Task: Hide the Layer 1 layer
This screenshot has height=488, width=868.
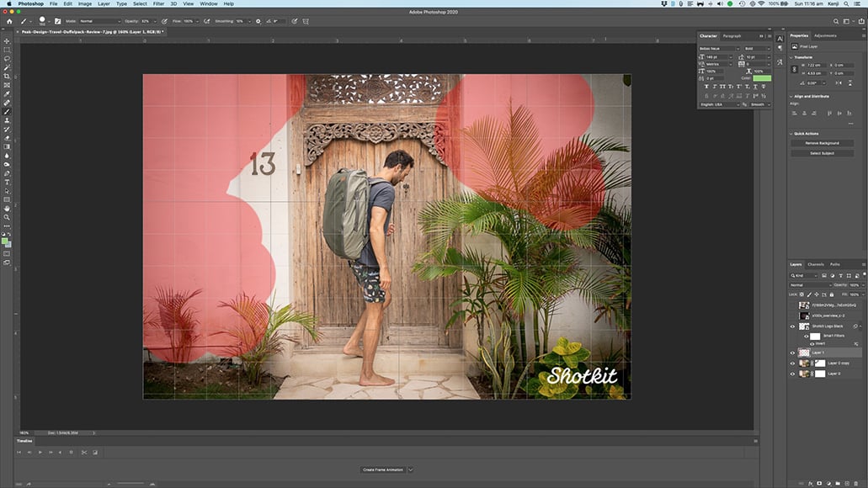Action: click(792, 353)
